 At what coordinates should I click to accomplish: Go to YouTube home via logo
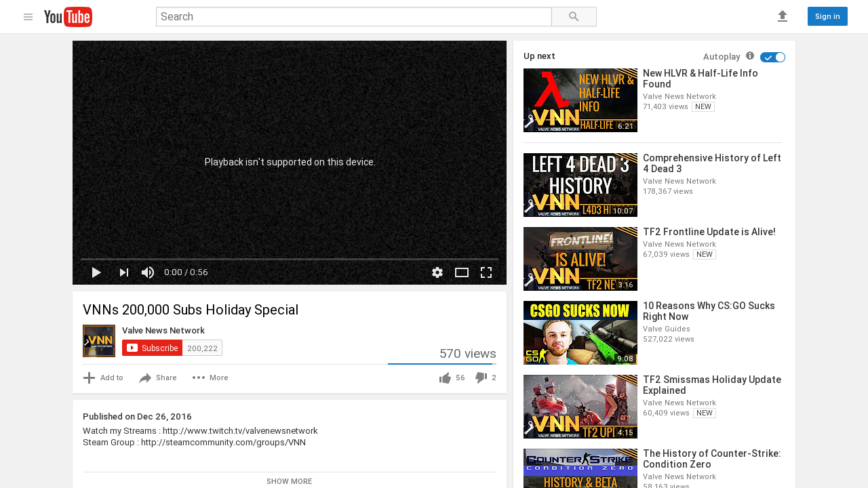pos(68,17)
